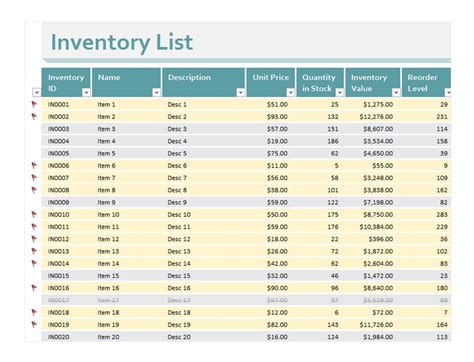Select the $59.00 price for Item 9
The image size is (474, 362).
pyautogui.click(x=277, y=202)
